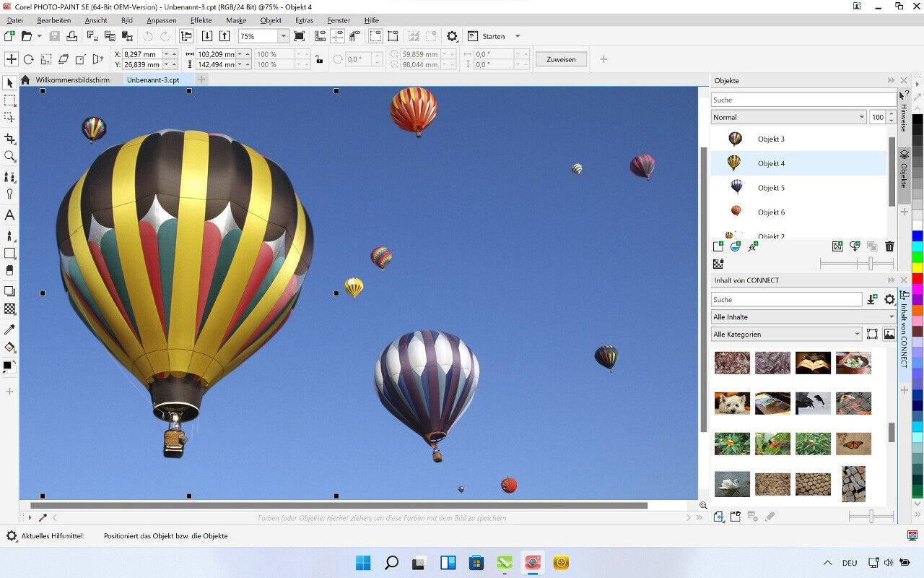Click the Zuweisen button
Viewport: 924px width, 578px height.
[561, 59]
